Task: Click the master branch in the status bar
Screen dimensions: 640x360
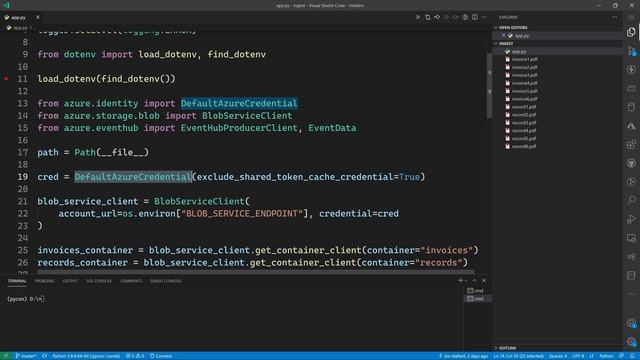Action: 26,356
